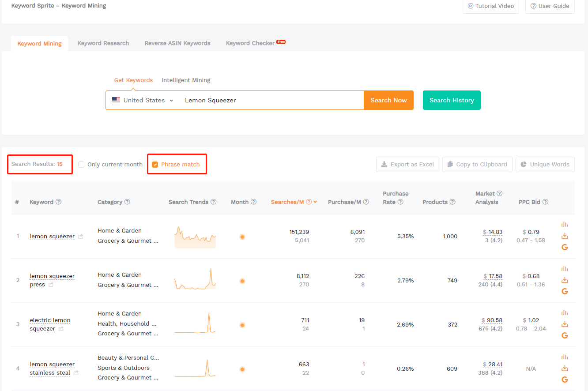Viewport: 588px width, 391px height.
Task: Sort by Searches/M column arrow
Action: [315, 202]
